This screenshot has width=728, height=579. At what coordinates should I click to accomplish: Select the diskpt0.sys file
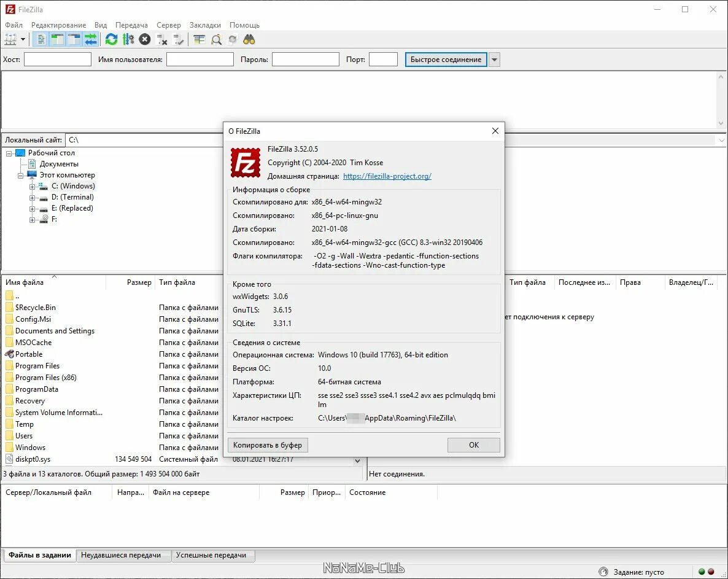[33, 459]
